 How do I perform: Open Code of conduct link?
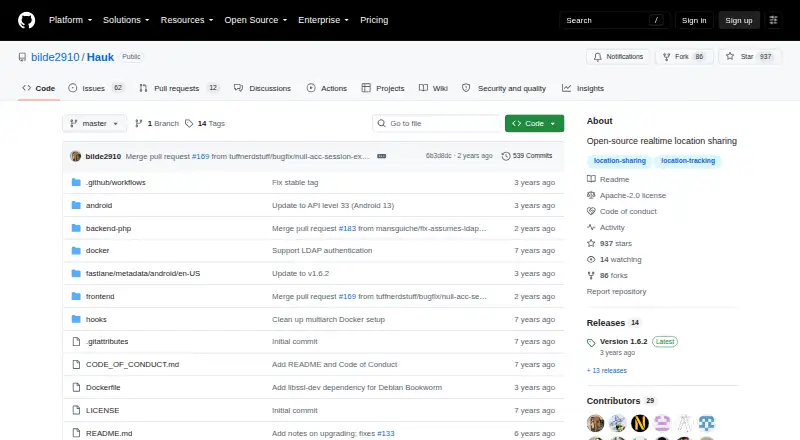click(x=622, y=211)
